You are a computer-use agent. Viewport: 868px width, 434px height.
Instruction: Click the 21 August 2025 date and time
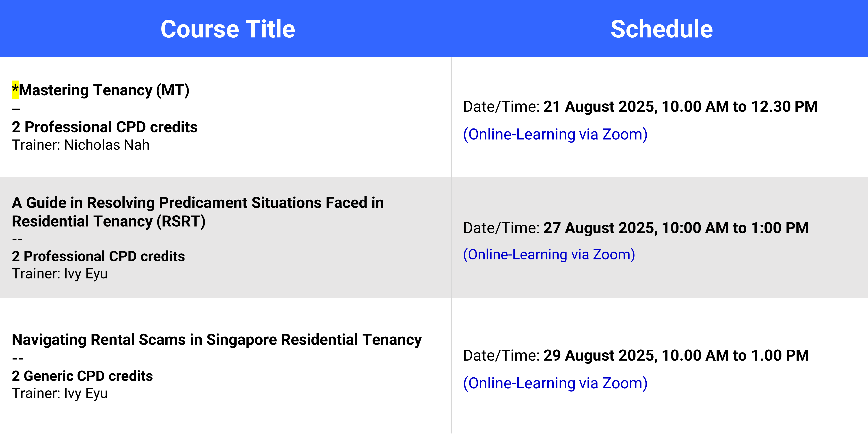point(680,107)
